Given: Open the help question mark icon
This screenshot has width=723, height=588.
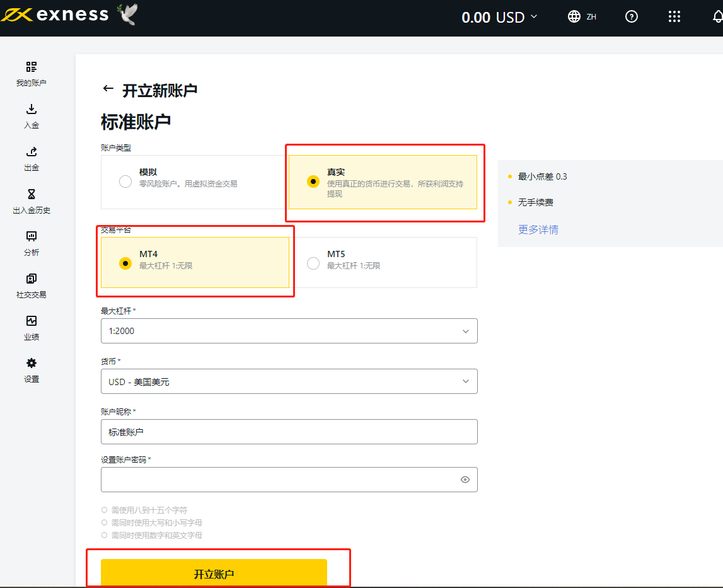Looking at the screenshot, I should click(631, 17).
